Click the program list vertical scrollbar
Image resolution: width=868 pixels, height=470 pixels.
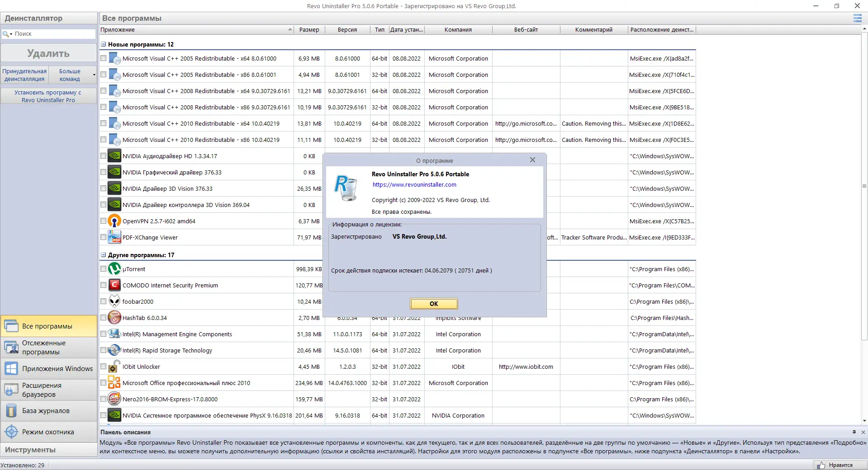[864, 186]
